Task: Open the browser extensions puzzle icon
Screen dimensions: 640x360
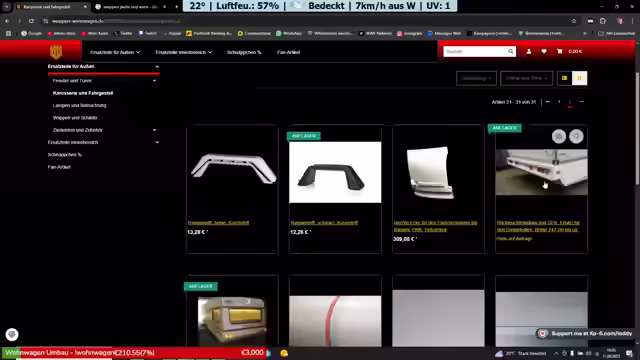Action: [x=603, y=21]
